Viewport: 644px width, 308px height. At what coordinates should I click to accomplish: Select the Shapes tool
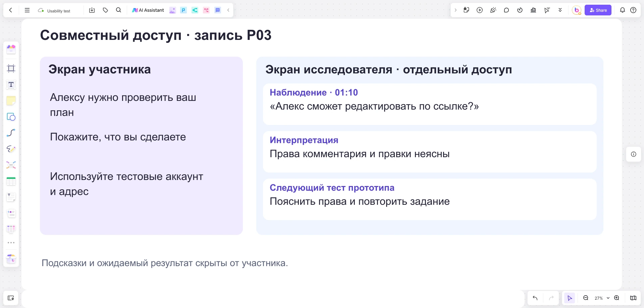(11, 117)
